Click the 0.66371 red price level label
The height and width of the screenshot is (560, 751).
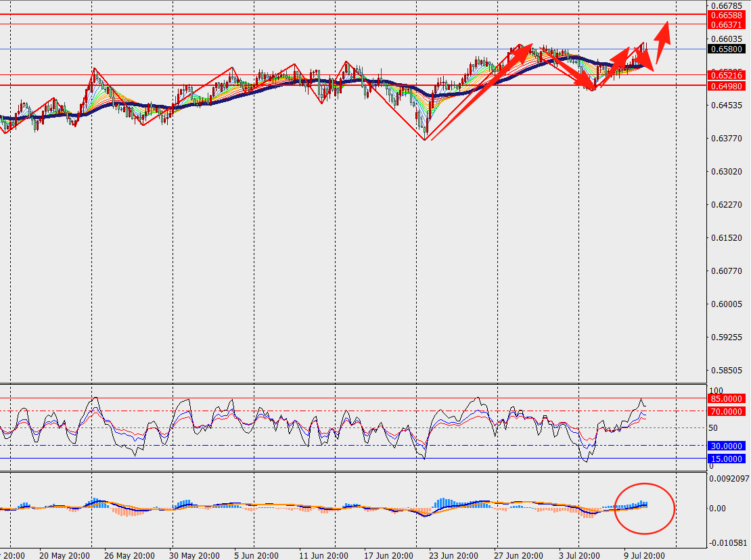coord(726,25)
